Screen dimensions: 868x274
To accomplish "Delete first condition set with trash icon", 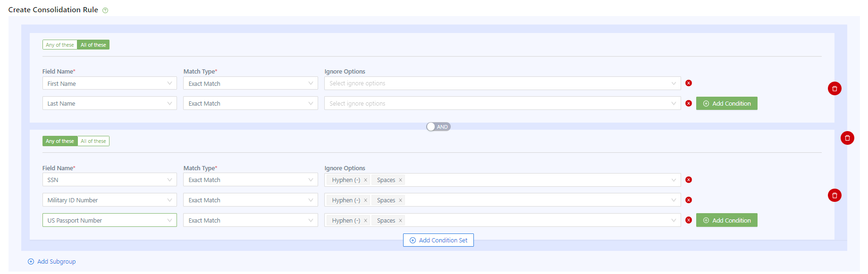I will click(834, 89).
